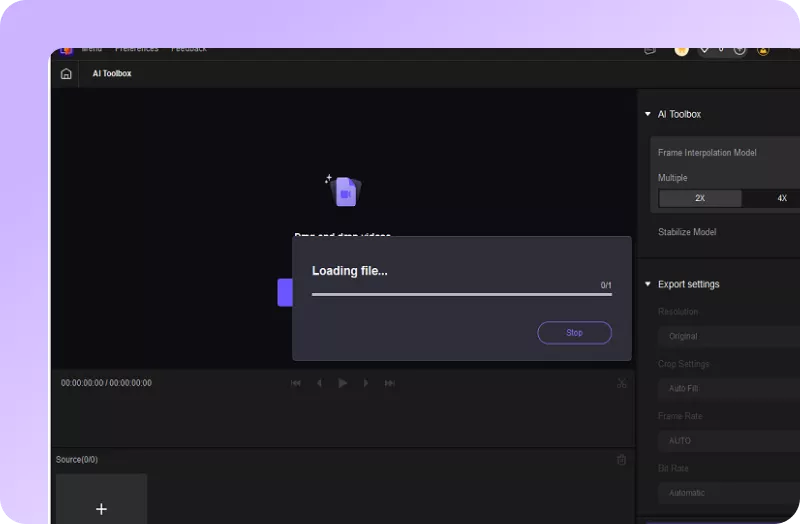Click the loading progress bar
This screenshot has width=800, height=524.
pos(462,294)
